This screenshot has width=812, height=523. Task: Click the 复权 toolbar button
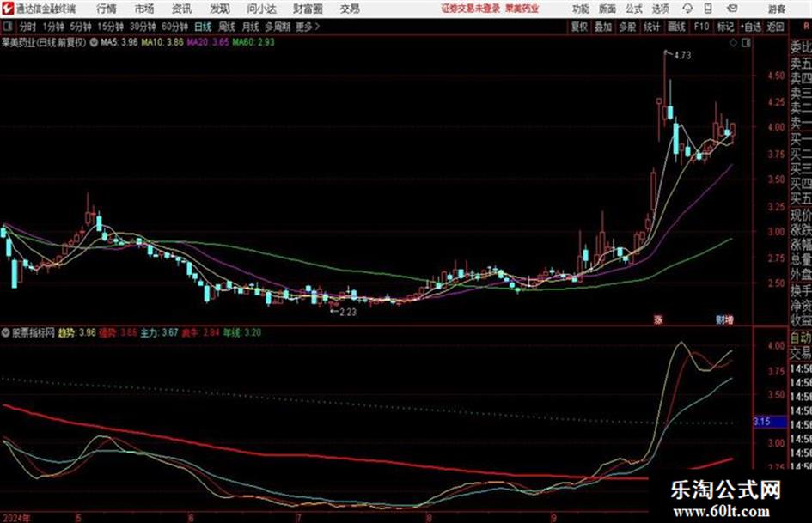[x=579, y=27]
